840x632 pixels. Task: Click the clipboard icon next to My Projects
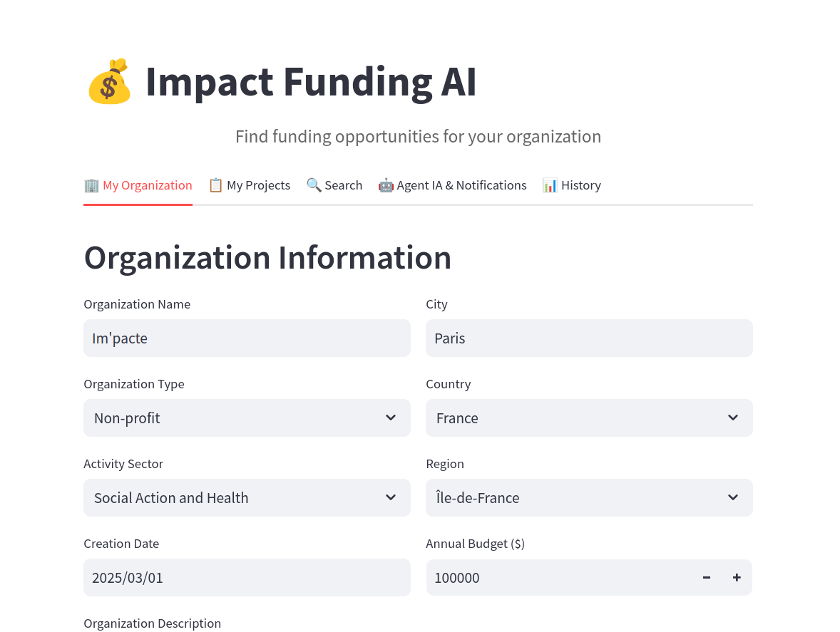[x=215, y=185]
